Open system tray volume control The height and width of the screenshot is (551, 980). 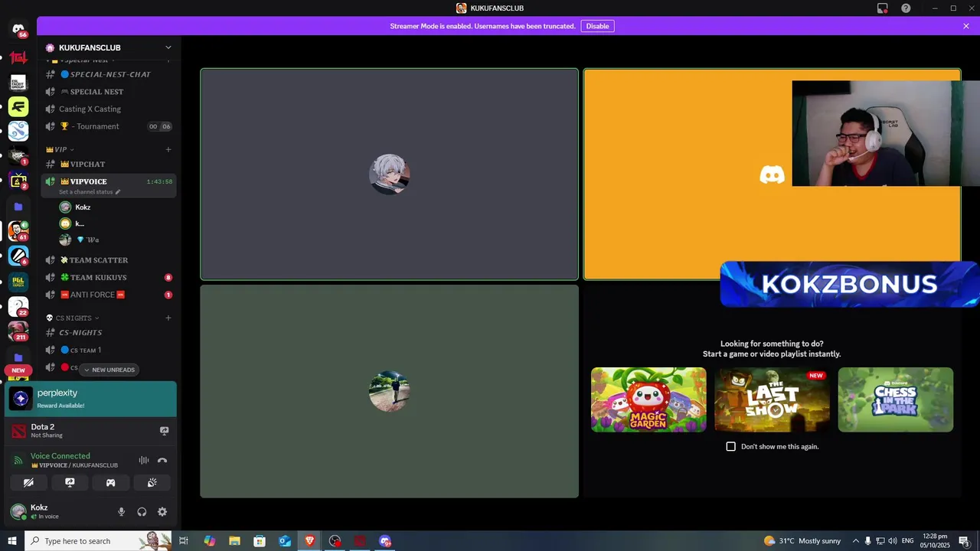point(892,541)
